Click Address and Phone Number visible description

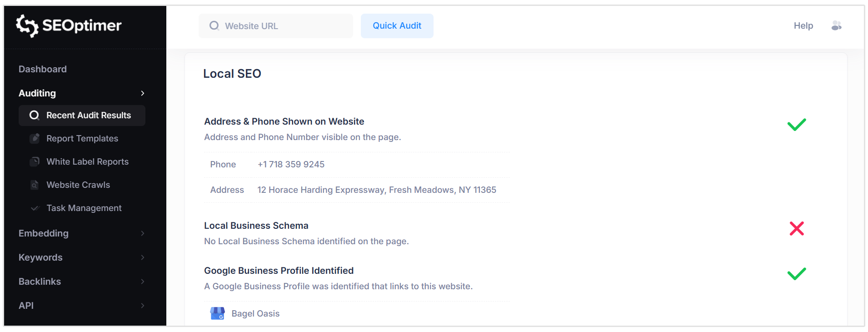click(x=303, y=137)
